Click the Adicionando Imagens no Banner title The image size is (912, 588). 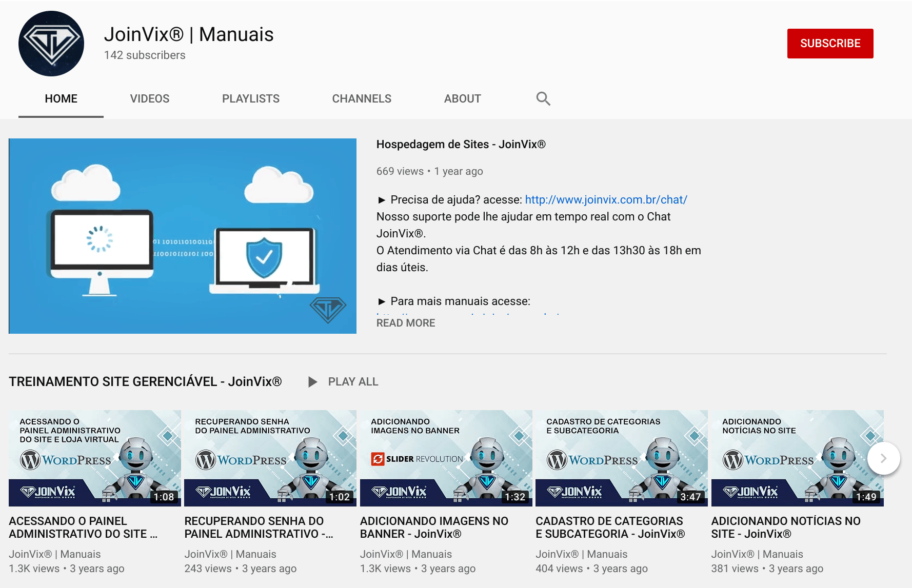pyautogui.click(x=434, y=528)
